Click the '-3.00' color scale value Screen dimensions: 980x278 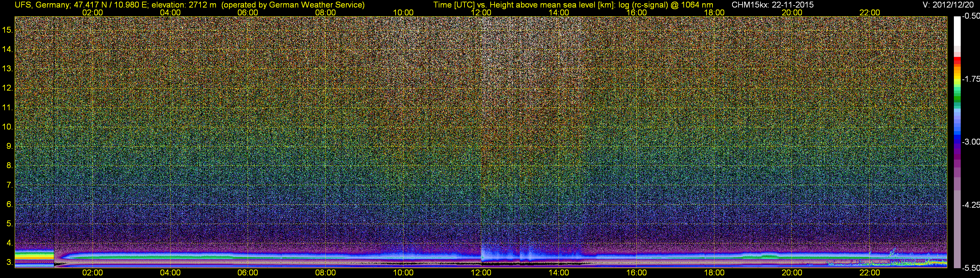click(x=971, y=142)
